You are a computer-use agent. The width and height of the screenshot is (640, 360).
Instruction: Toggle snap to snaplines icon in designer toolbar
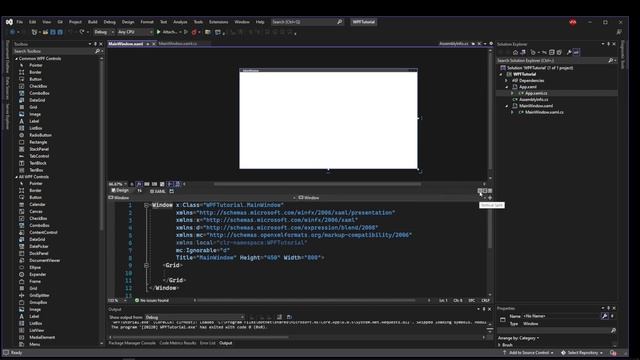[170, 184]
